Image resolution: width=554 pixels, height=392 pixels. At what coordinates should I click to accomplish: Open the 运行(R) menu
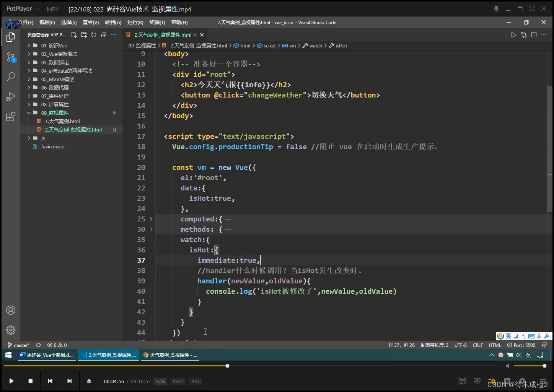[135, 23]
